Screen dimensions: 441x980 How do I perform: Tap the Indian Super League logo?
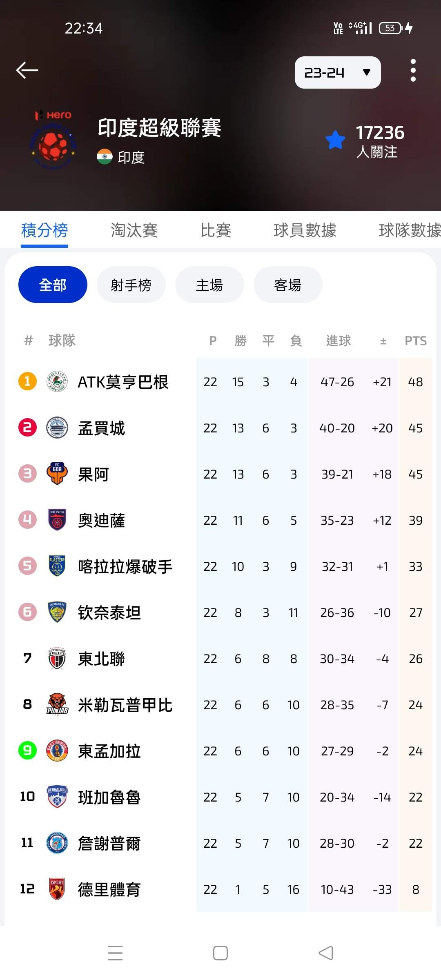[53, 141]
